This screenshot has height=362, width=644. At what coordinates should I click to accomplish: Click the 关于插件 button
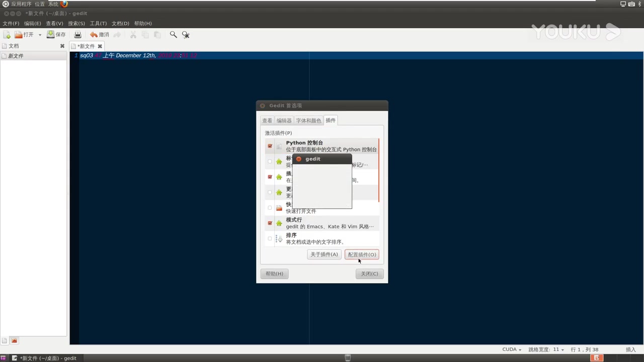click(324, 254)
